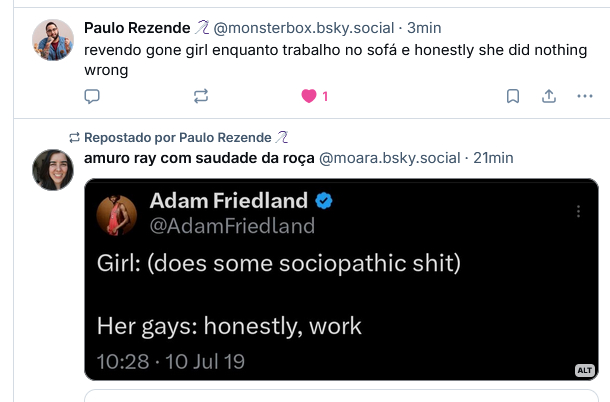Click the small repost arrows beside "Repostado por"
Viewport: 610px width, 402px height.
click(74, 137)
